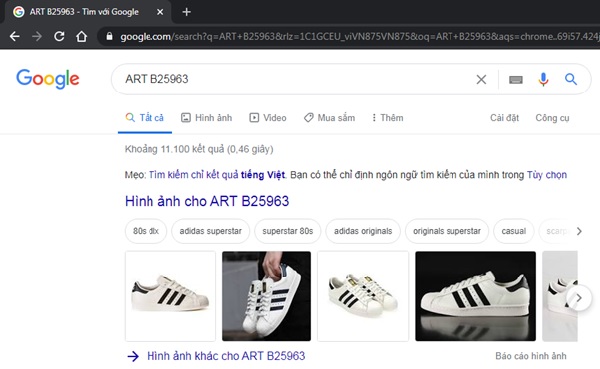
Task: Open Hình ảnh khác cho ART B25963 link
Action: (x=226, y=356)
